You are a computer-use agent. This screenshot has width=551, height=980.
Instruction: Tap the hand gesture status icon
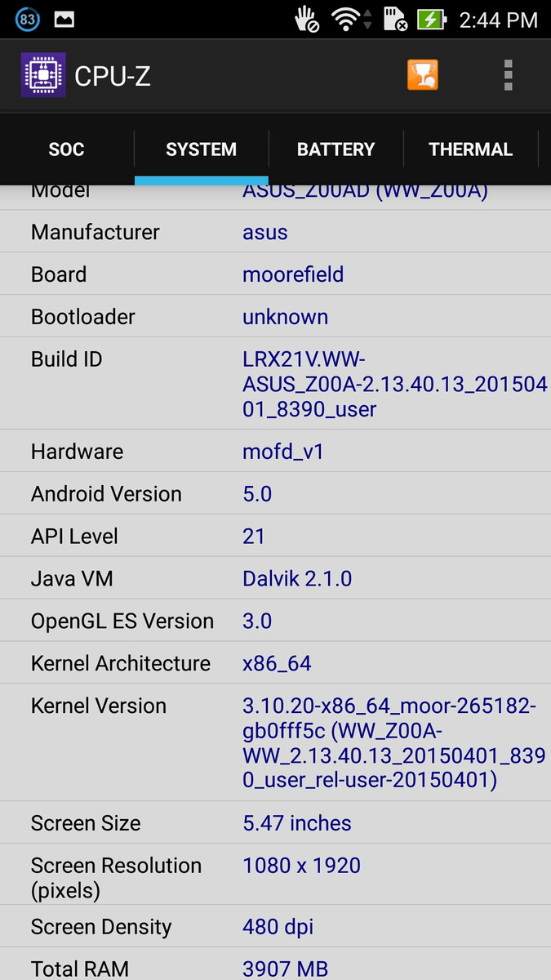[307, 19]
